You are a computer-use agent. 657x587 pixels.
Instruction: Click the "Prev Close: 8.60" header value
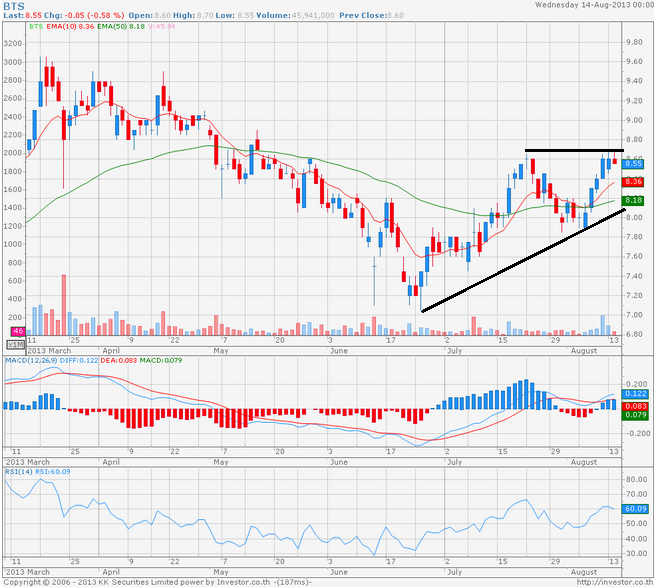click(371, 16)
